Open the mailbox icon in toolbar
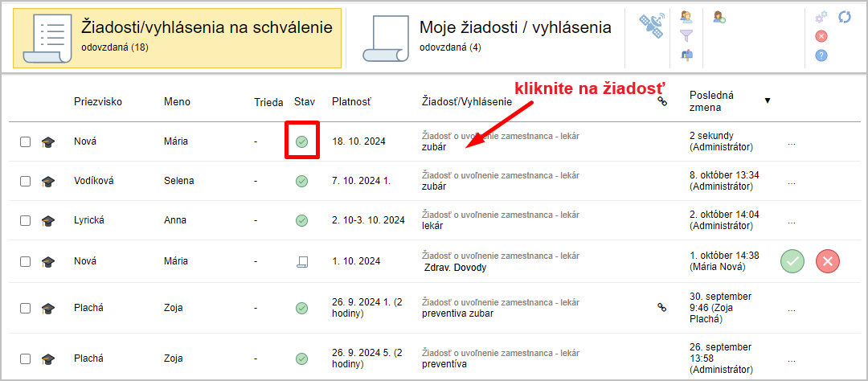Image resolution: width=868 pixels, height=381 pixels. [x=686, y=55]
